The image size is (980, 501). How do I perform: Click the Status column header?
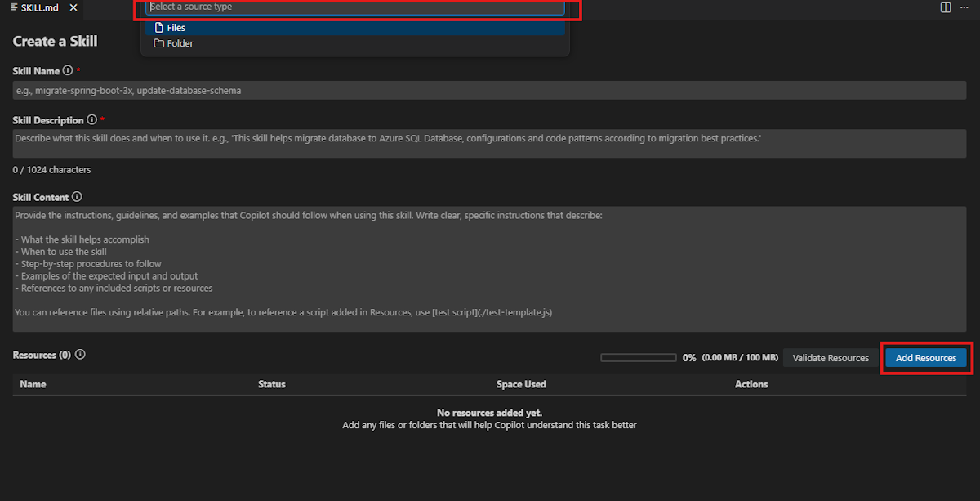[x=272, y=384]
